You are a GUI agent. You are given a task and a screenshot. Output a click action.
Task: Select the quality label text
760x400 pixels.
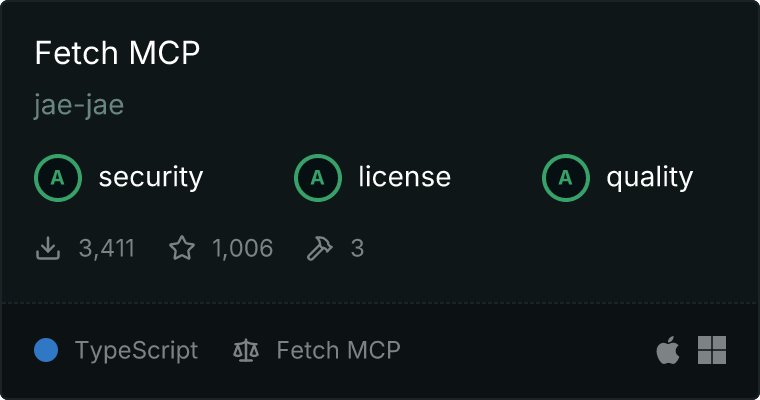coord(650,177)
